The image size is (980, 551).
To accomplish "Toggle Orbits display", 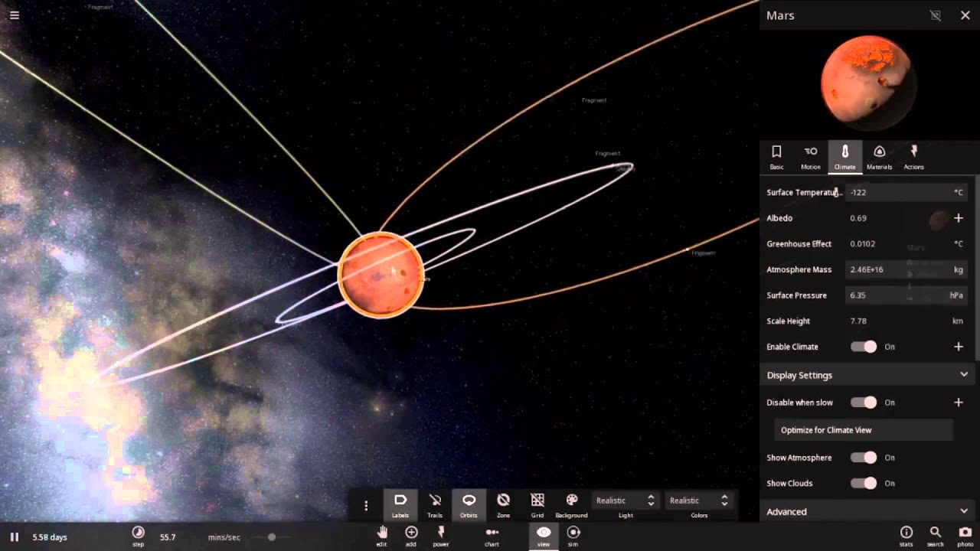I will [x=469, y=505].
